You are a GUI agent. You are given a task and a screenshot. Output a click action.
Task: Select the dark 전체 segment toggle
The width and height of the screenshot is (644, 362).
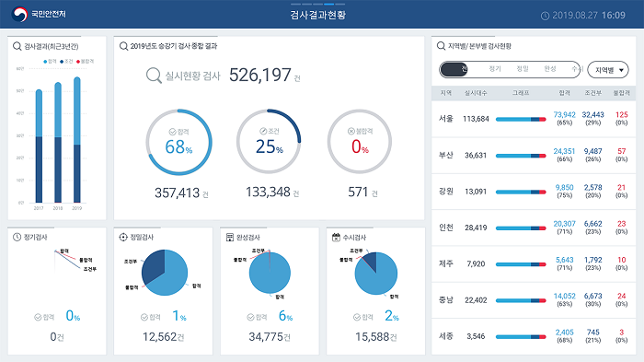click(454, 69)
